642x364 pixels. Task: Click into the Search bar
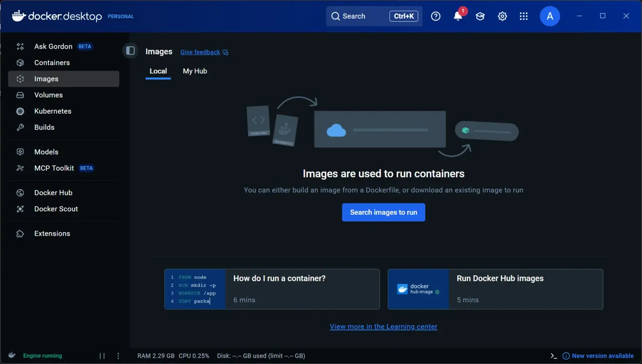tap(359, 16)
